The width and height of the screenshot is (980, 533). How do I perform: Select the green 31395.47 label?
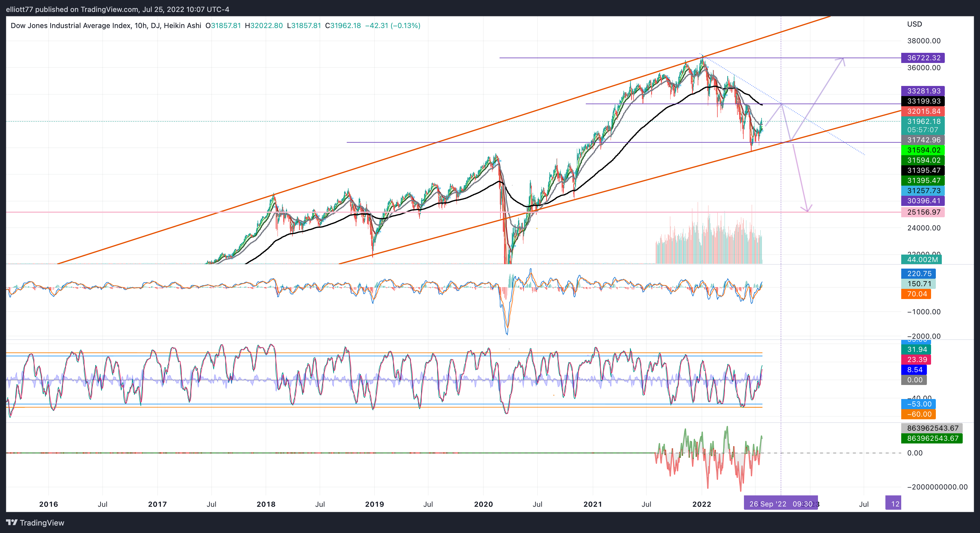pos(923,181)
